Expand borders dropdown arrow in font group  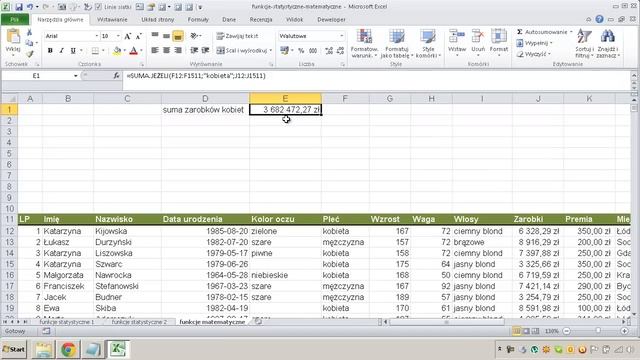pos(103,51)
